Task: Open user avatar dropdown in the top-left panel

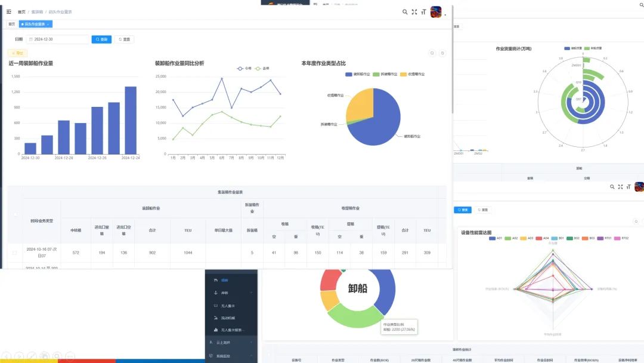Action: tap(436, 12)
